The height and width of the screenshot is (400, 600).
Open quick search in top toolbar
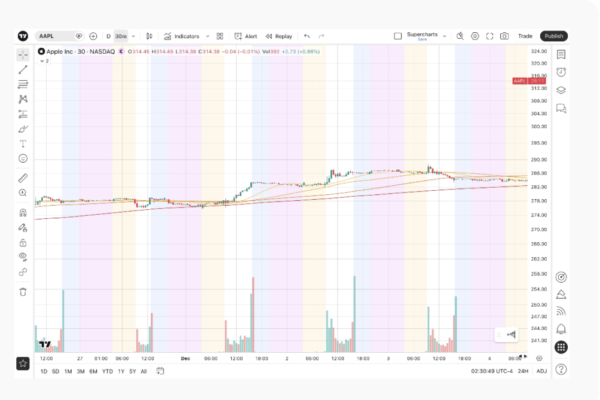pos(460,36)
